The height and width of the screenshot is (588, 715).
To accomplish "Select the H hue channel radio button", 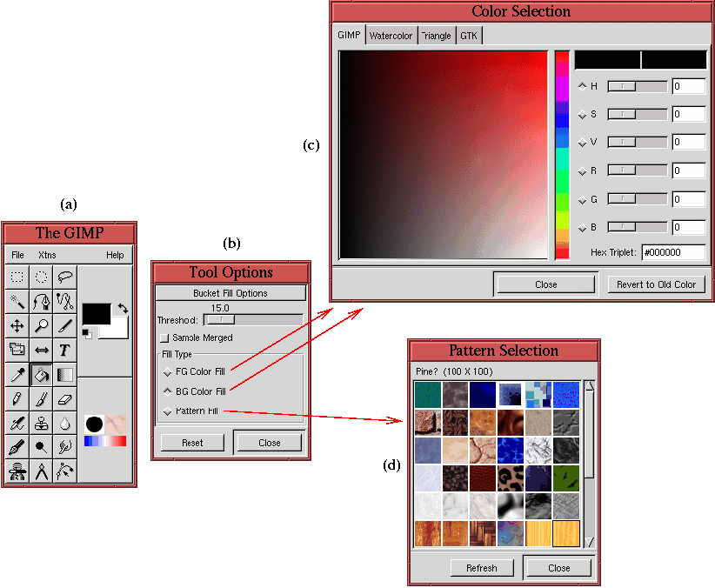I will 582,86.
